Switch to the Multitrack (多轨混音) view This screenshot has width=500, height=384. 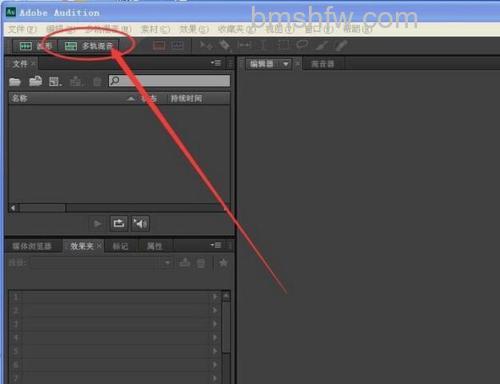[88, 46]
